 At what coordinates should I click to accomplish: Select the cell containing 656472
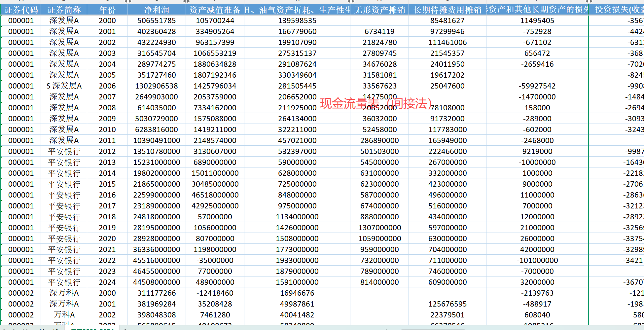click(537, 53)
